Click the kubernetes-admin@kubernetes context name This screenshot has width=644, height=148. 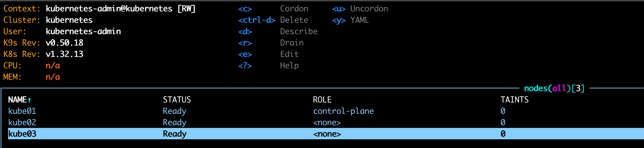click(109, 9)
